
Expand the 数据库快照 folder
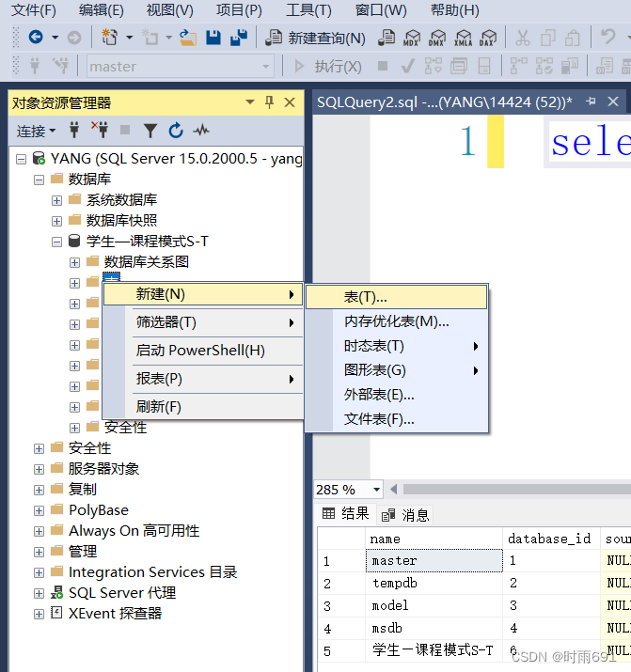point(57,221)
